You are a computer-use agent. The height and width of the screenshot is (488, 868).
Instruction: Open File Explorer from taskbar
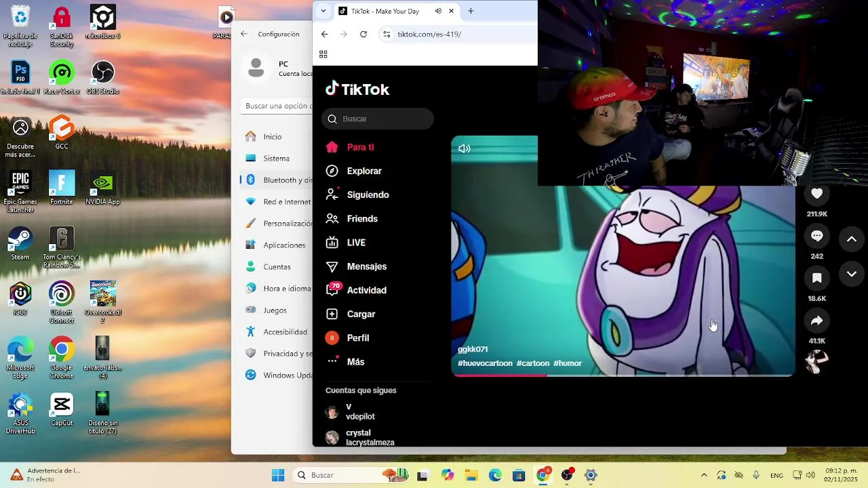click(x=471, y=475)
